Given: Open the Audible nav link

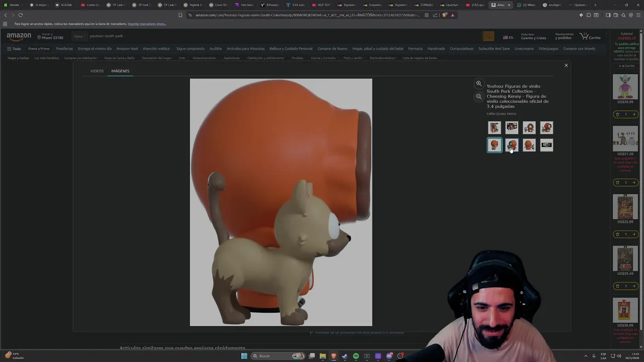Looking at the screenshot, I should (215, 49).
